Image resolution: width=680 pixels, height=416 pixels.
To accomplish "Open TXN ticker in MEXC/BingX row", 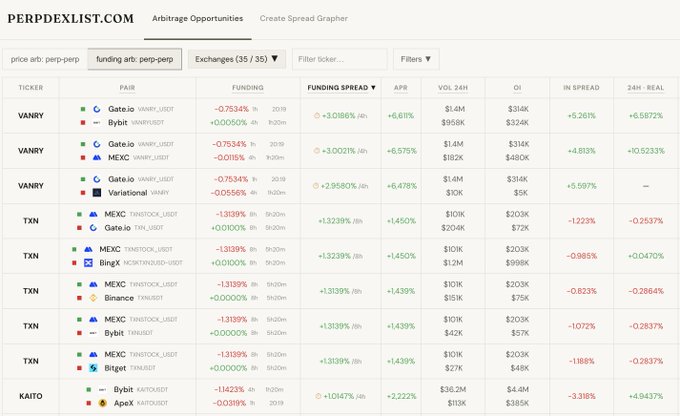I will click(31, 256).
